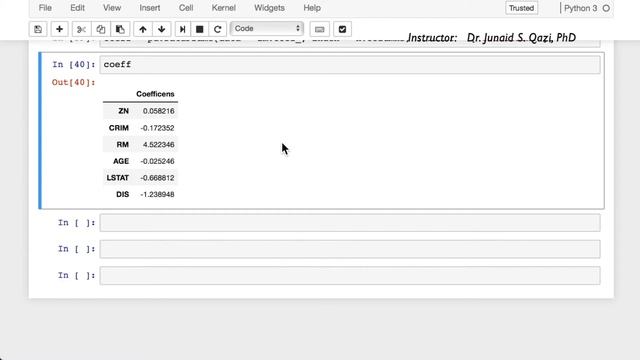Image resolution: width=640 pixels, height=360 pixels.
Task: Cut selected cell with scissors icon
Action: click(x=81, y=29)
